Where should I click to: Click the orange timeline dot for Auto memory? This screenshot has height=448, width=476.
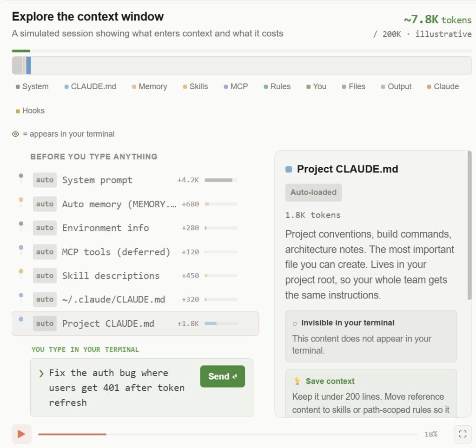click(x=21, y=200)
